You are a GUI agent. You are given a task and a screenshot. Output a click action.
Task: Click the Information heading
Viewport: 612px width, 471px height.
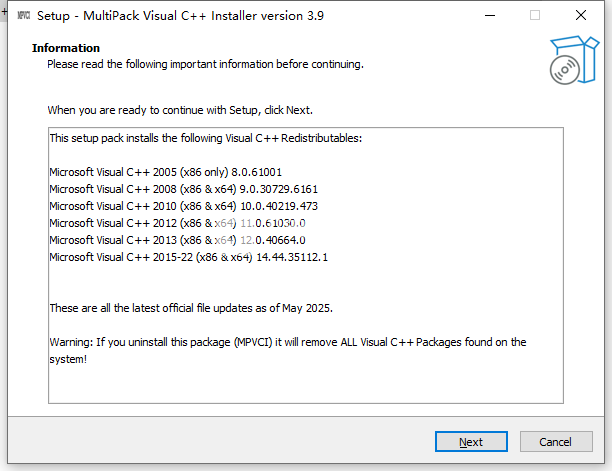[66, 48]
